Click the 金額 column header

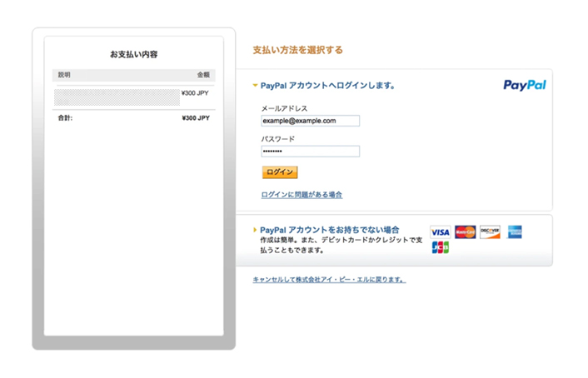point(203,75)
